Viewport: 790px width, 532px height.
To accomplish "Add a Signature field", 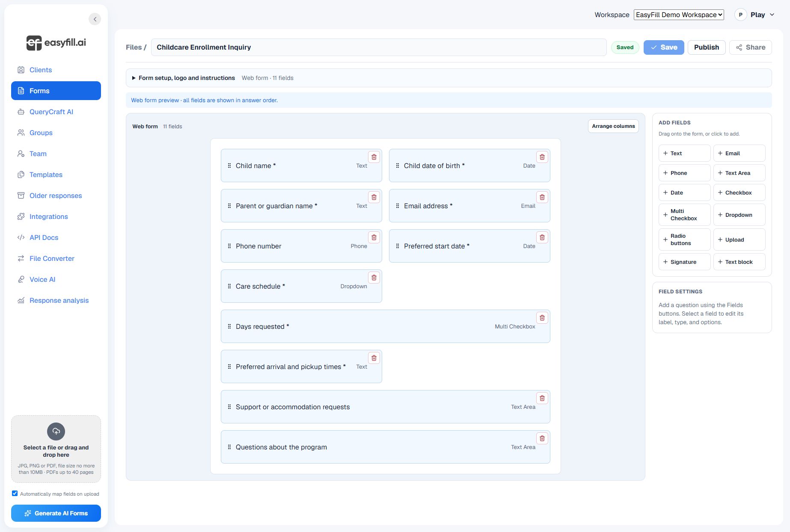I will coord(685,262).
